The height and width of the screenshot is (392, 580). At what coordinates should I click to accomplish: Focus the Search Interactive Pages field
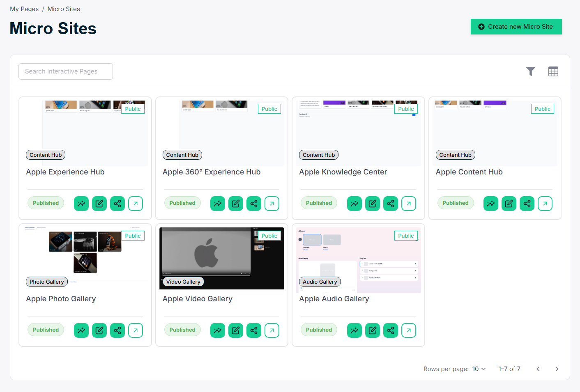[x=66, y=71]
